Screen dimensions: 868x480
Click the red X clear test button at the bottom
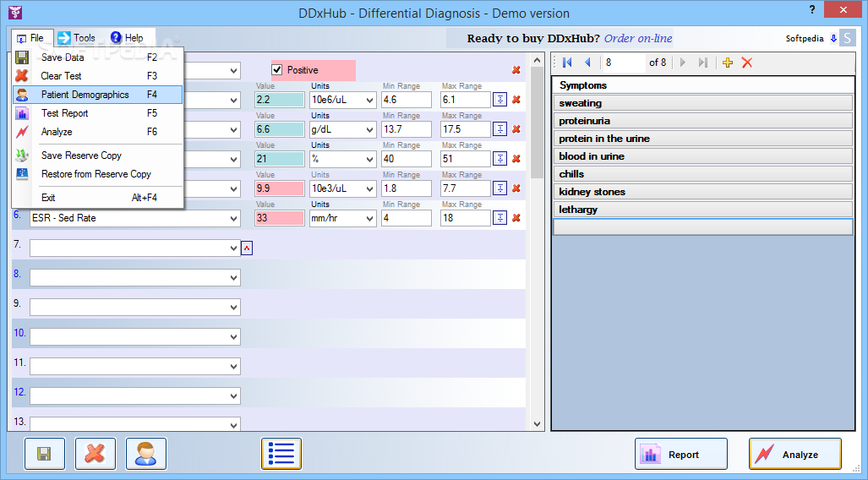tap(96, 454)
